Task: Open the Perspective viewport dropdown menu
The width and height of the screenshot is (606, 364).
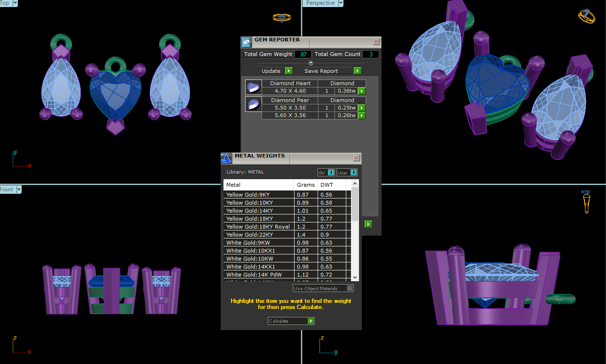Action: (x=340, y=3)
